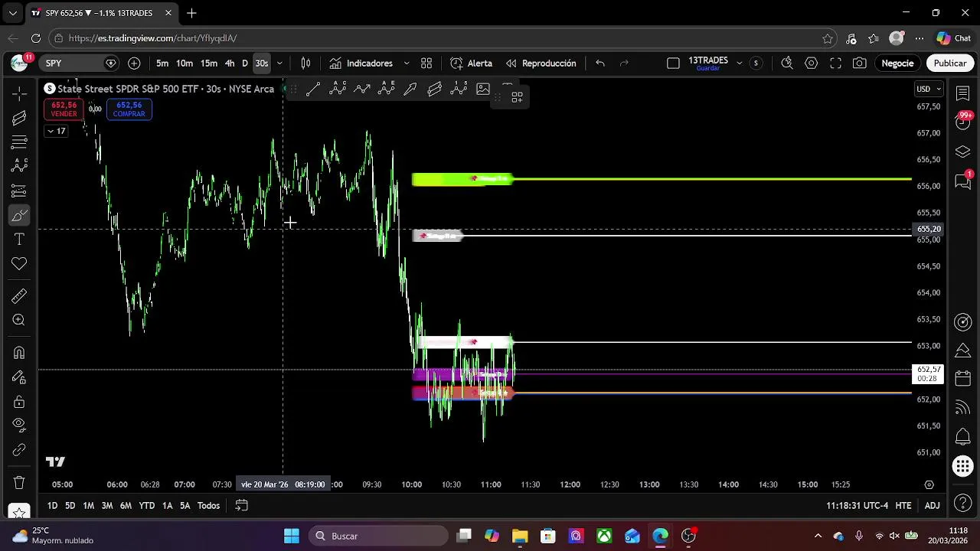Image resolution: width=980 pixels, height=551 pixels.
Task: Open the candle chart type dropdown
Action: [x=305, y=64]
